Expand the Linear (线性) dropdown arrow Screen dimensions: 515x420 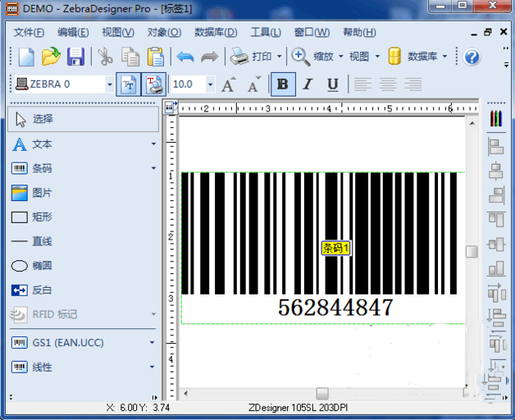[x=152, y=367]
